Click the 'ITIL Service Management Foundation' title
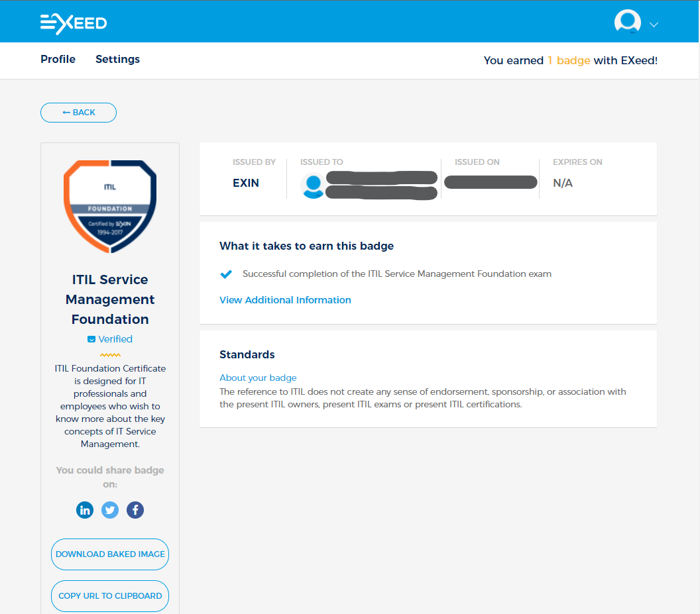Image resolution: width=700 pixels, height=614 pixels. pos(110,299)
